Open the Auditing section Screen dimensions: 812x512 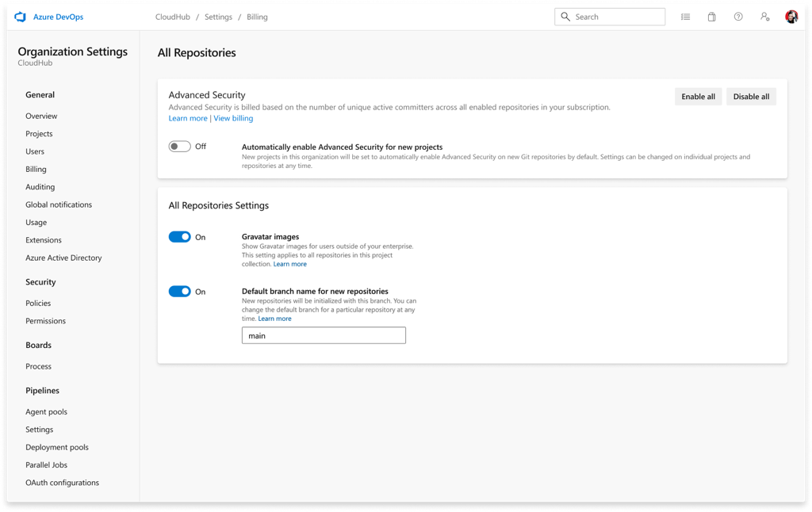point(40,186)
